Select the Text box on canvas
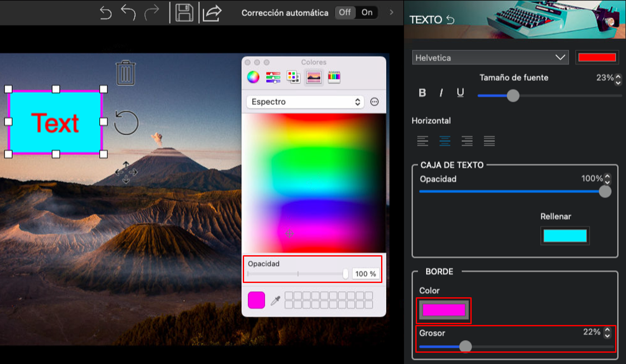Viewport: 626px width, 364px height. [x=55, y=122]
